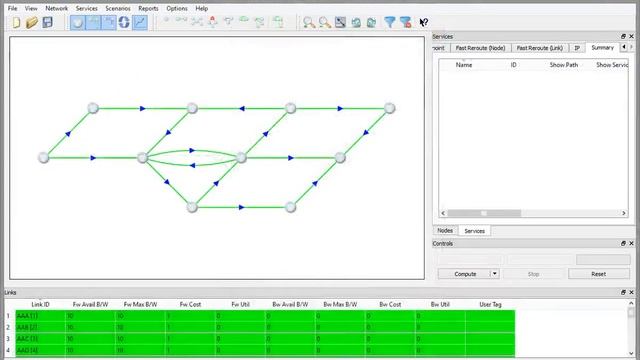Open the Services menu
640x360 pixels.
(x=87, y=8)
